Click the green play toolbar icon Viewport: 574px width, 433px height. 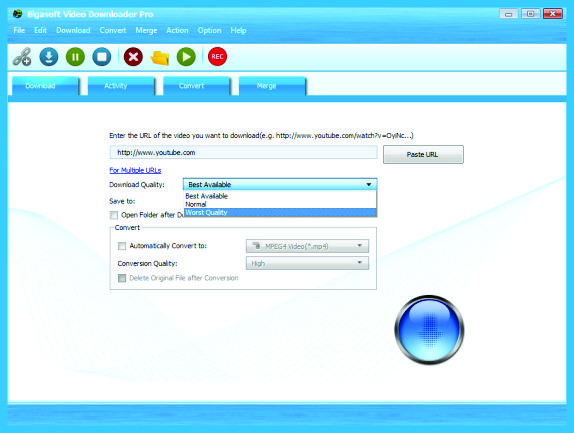pos(186,57)
